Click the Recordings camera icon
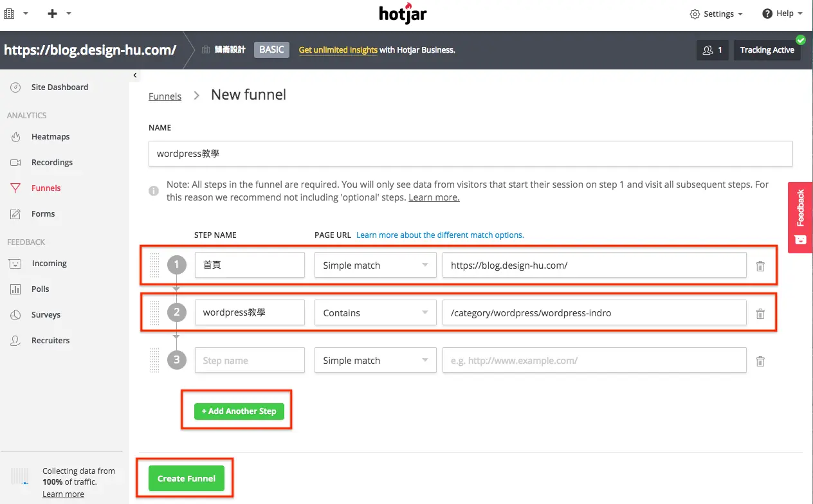This screenshot has width=813, height=504. click(16, 163)
